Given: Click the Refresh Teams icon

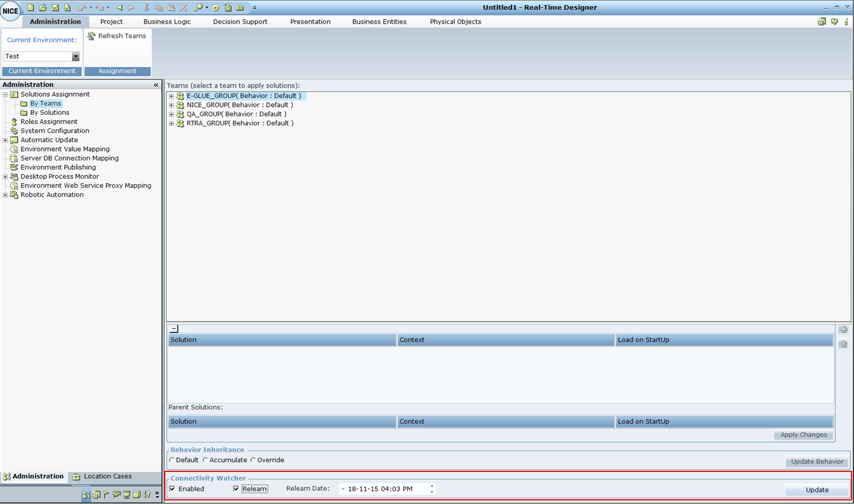Looking at the screenshot, I should click(92, 36).
